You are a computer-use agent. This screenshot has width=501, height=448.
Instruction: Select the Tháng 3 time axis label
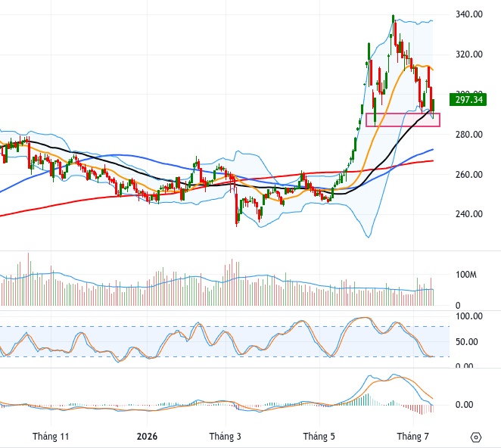226,437
